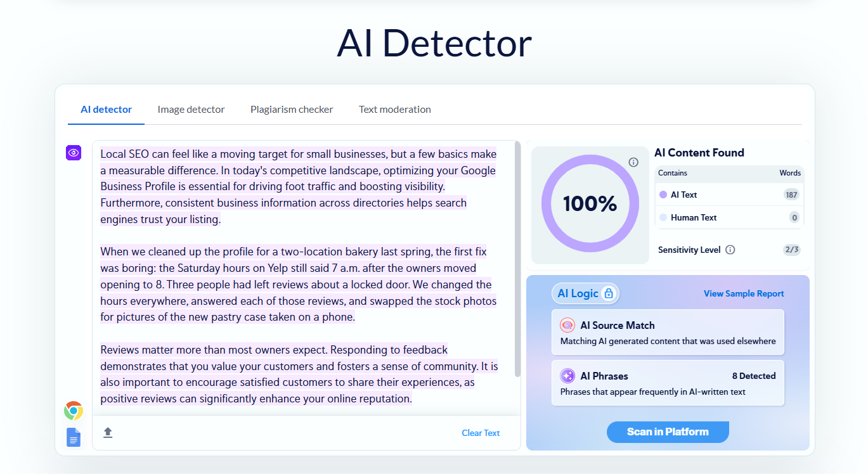
Task: Toggle the purple eye highlight icon
Action: pos(74,153)
